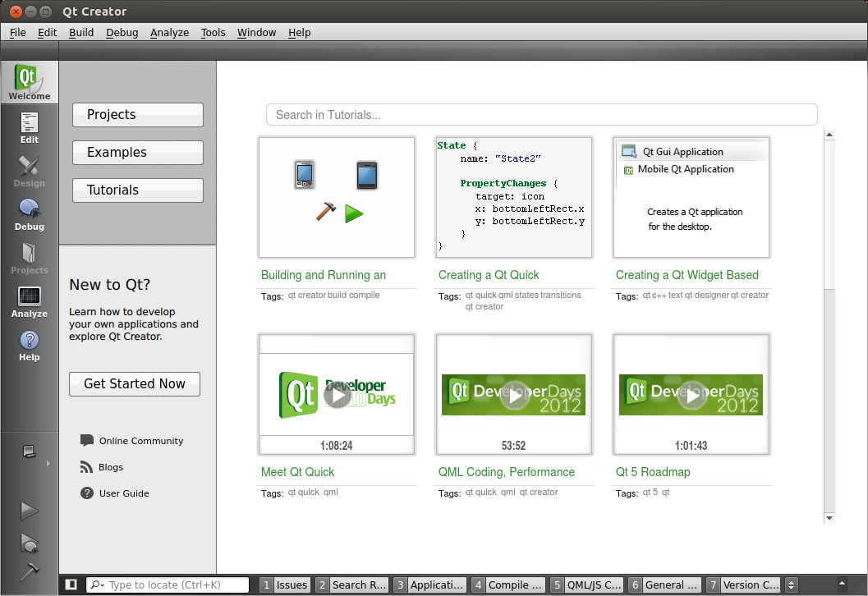Click the tutorials scrollbar up arrow

tap(829, 134)
